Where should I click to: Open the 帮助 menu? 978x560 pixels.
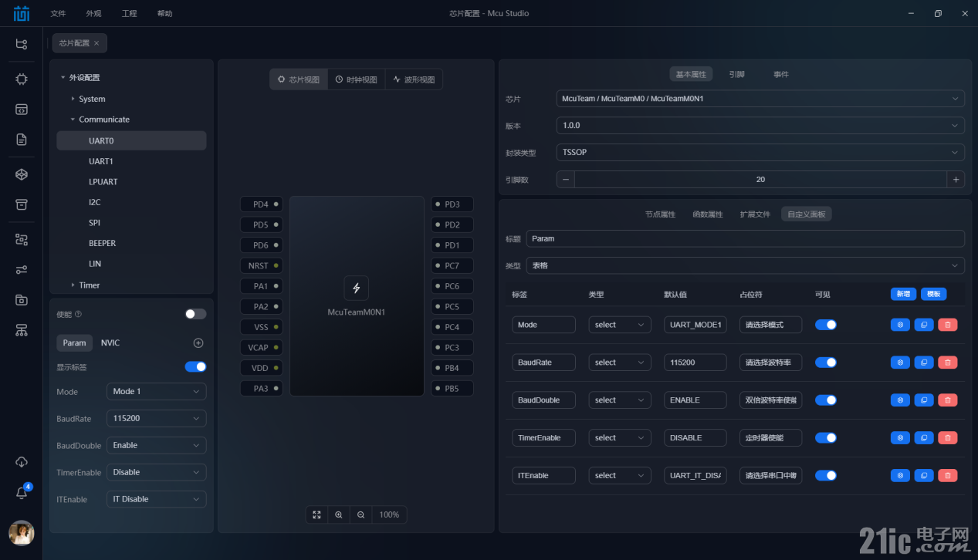[x=164, y=14]
